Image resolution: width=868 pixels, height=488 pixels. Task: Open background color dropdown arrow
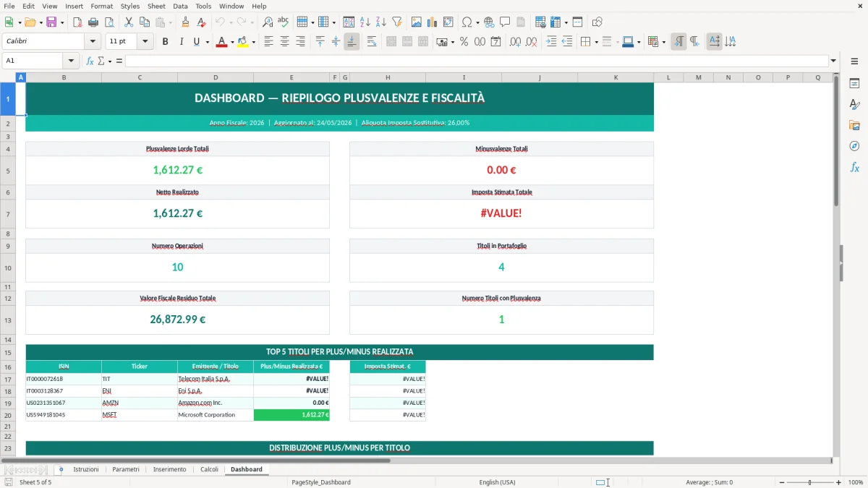point(253,42)
